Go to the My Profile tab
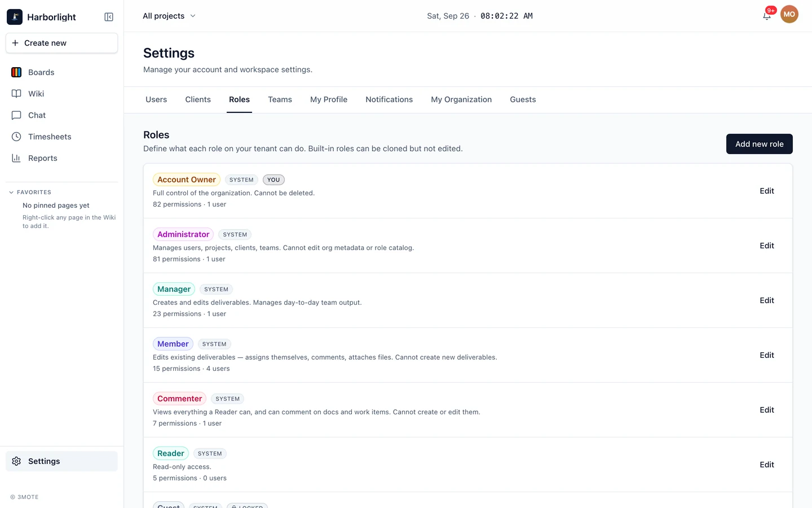 coord(329,99)
